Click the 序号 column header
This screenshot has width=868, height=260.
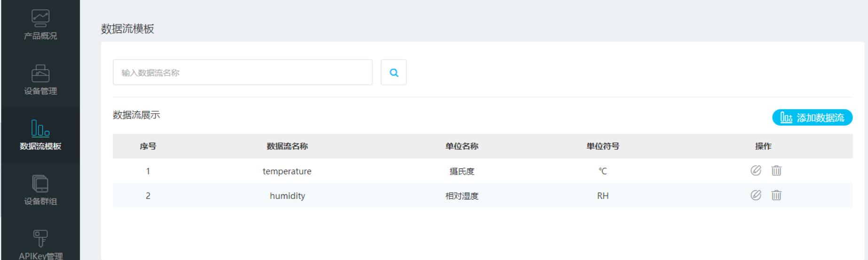pyautogui.click(x=148, y=146)
